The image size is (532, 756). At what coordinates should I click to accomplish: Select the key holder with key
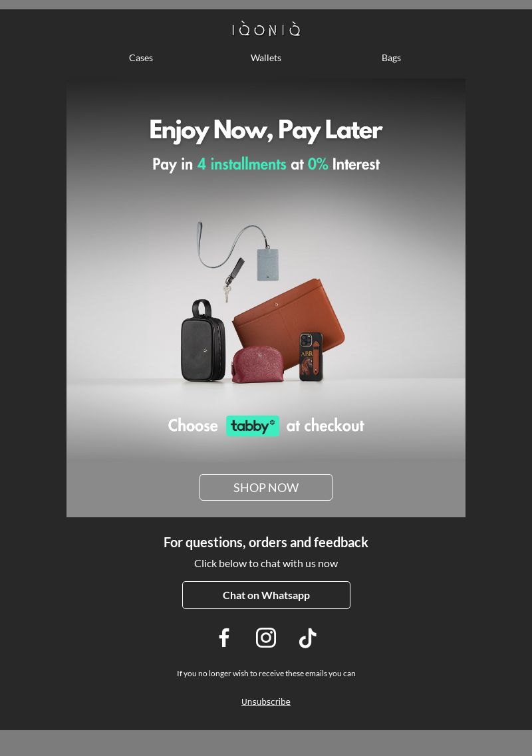pyautogui.click(x=233, y=279)
